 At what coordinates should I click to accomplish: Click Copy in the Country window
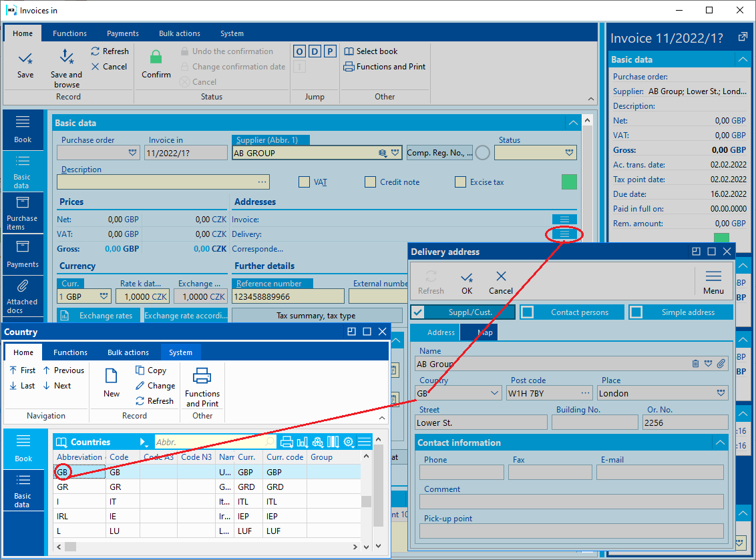click(151, 370)
